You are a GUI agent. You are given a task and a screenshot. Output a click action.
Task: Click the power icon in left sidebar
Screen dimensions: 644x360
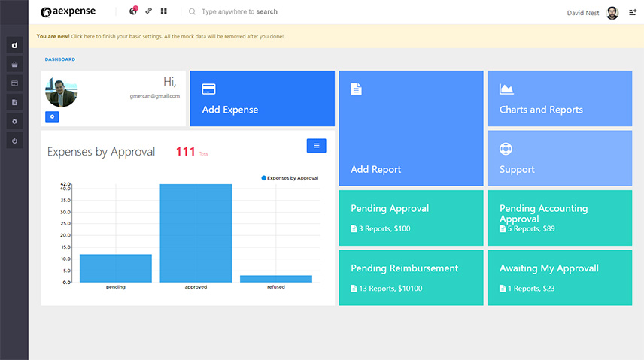(x=15, y=141)
